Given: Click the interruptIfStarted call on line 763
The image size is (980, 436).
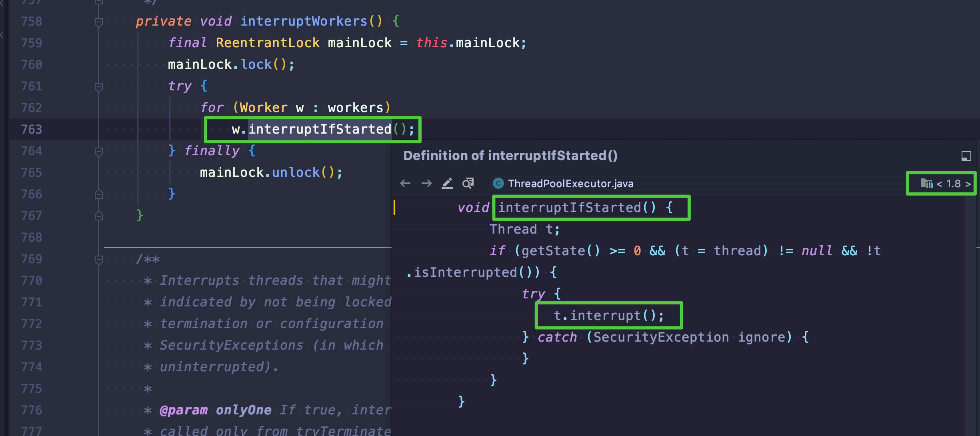Looking at the screenshot, I should tap(320, 129).
